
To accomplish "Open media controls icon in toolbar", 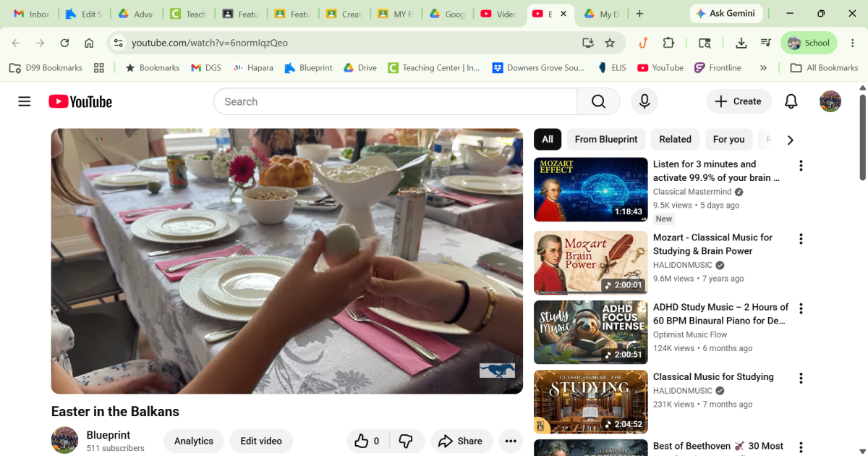I will (765, 43).
